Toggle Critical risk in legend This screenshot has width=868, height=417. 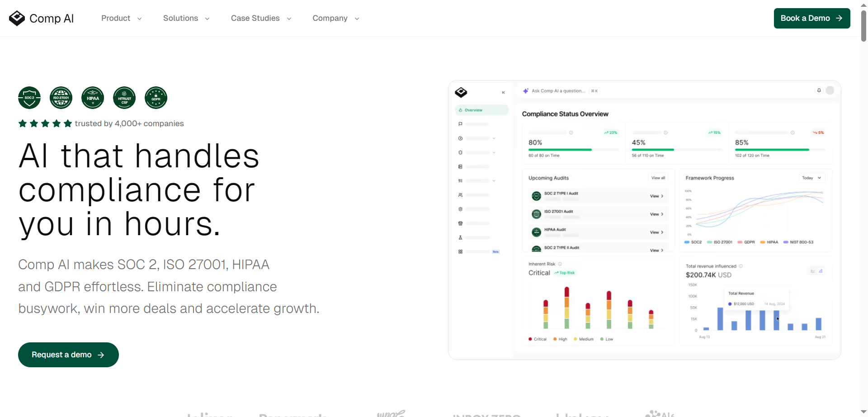tap(538, 339)
